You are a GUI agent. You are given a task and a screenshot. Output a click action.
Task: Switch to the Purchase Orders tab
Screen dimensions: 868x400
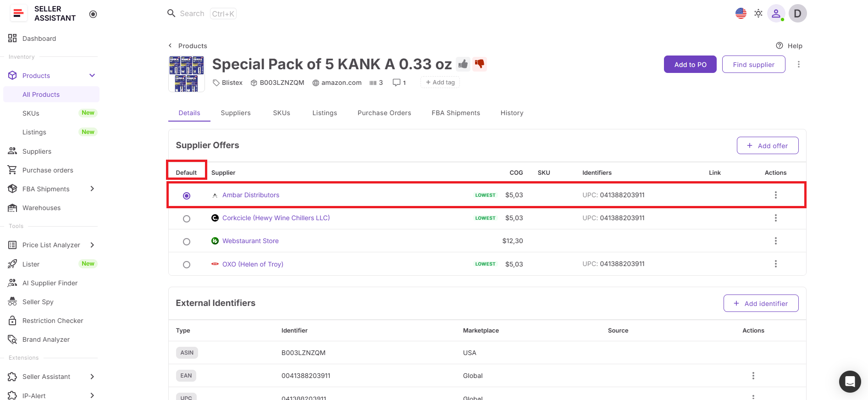tap(384, 113)
